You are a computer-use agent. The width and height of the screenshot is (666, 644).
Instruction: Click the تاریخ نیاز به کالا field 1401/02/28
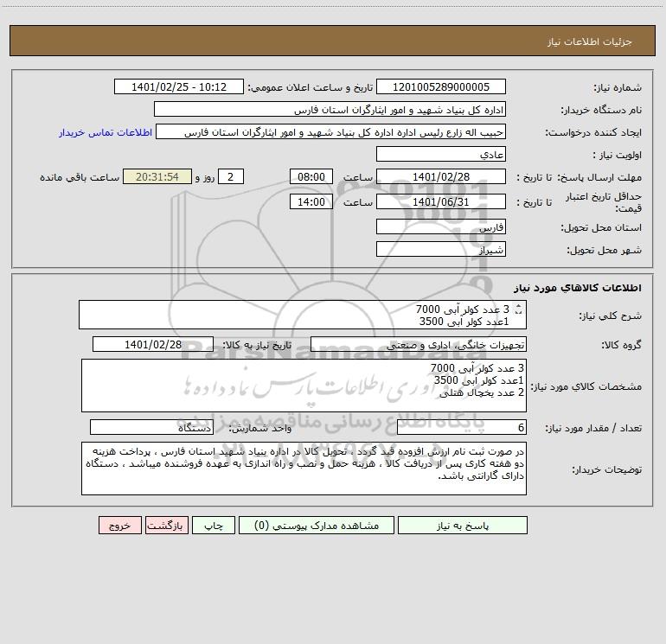tap(153, 344)
